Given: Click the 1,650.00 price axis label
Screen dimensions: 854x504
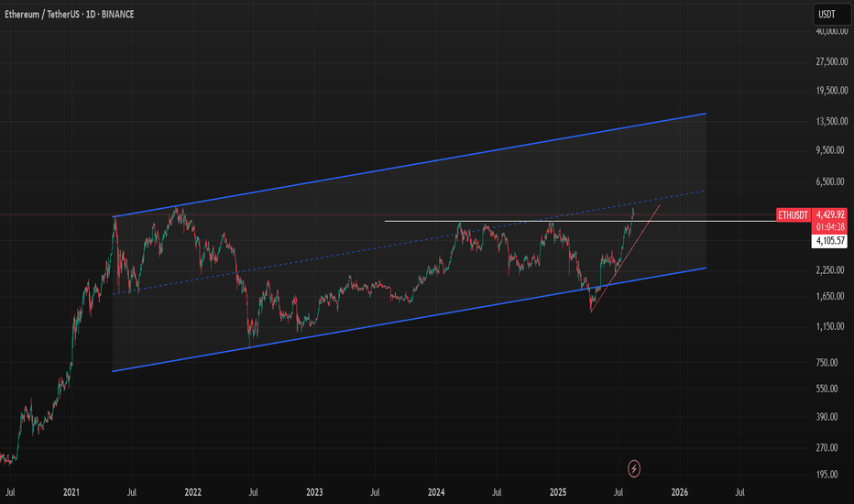Looking at the screenshot, I should [832, 296].
